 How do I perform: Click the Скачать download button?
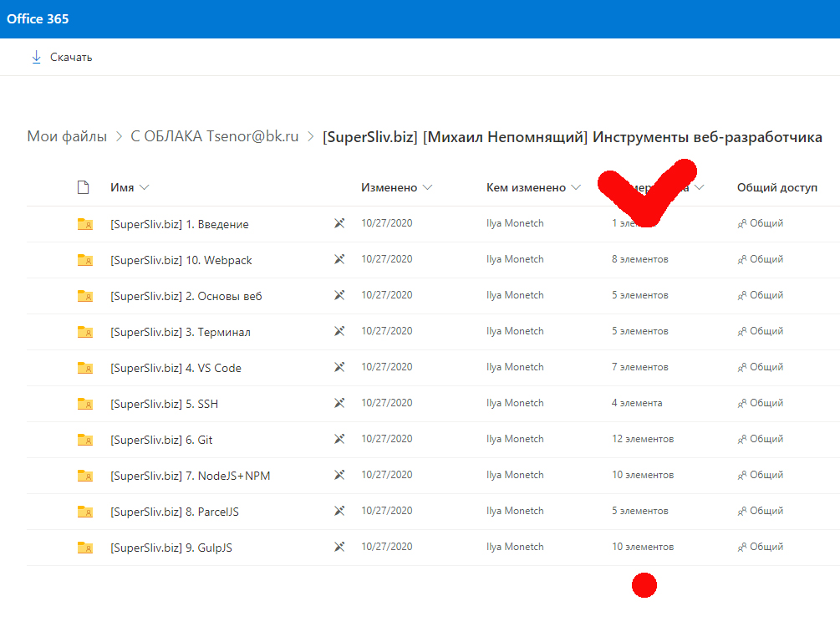(x=62, y=58)
